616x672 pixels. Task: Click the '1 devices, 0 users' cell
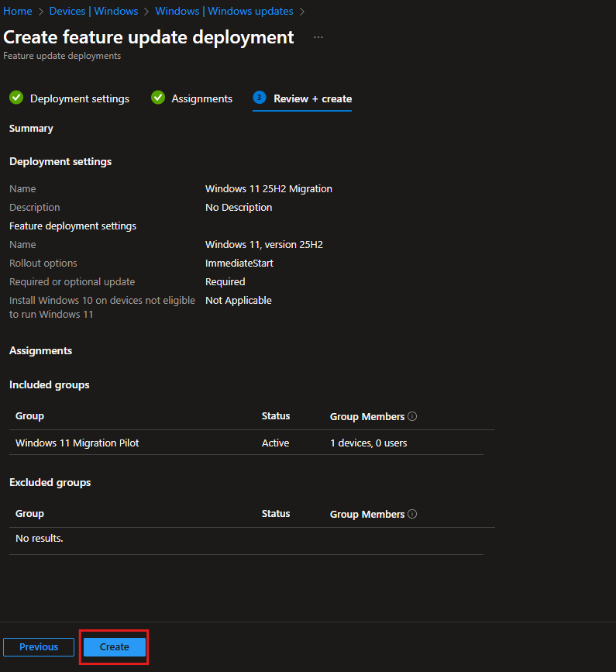tap(368, 443)
